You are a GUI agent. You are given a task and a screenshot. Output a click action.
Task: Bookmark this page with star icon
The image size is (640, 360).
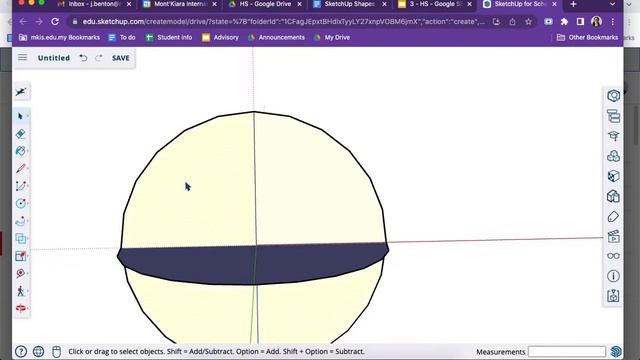tap(529, 22)
